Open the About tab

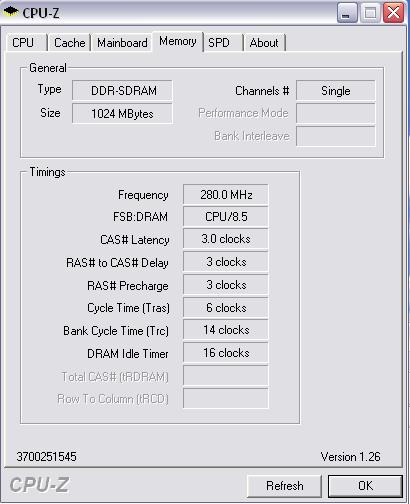click(x=264, y=43)
